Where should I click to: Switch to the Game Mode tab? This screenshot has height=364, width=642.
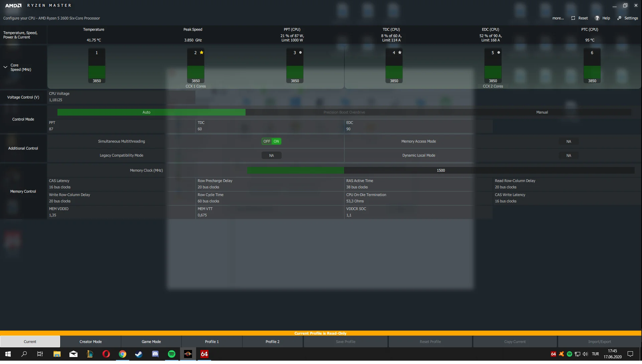pos(151,342)
